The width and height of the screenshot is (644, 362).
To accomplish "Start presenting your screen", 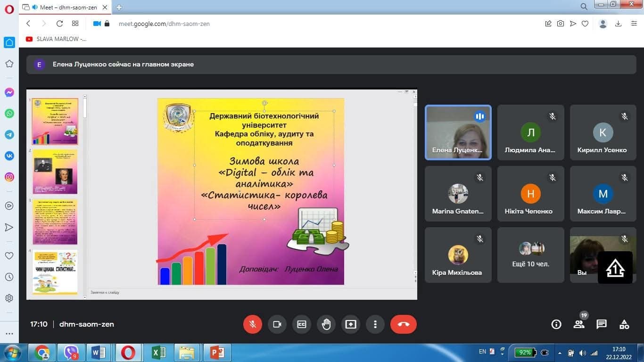I will pyautogui.click(x=351, y=324).
